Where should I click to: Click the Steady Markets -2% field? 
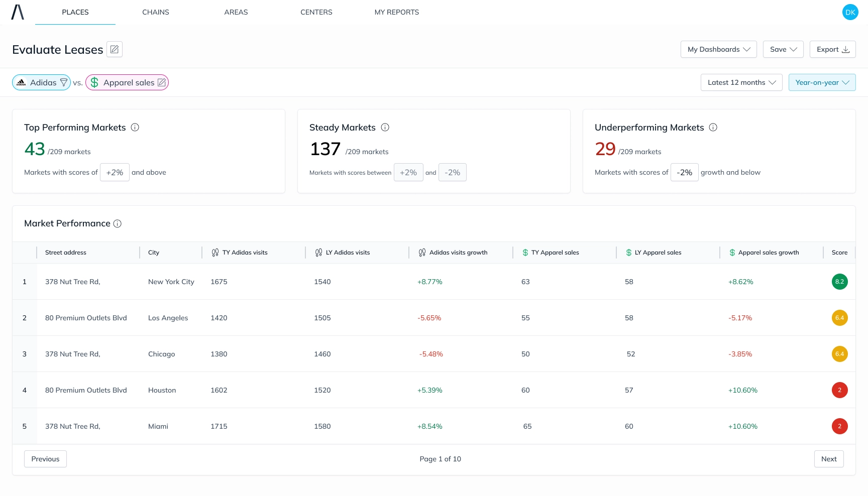[453, 172]
